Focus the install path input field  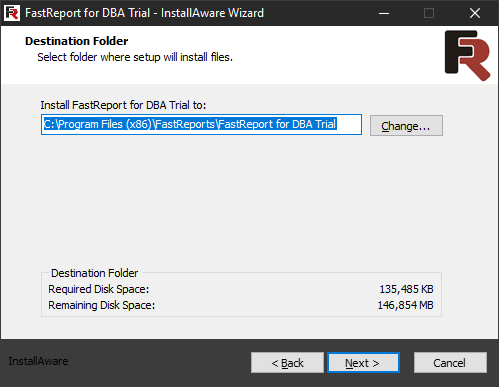click(201, 124)
